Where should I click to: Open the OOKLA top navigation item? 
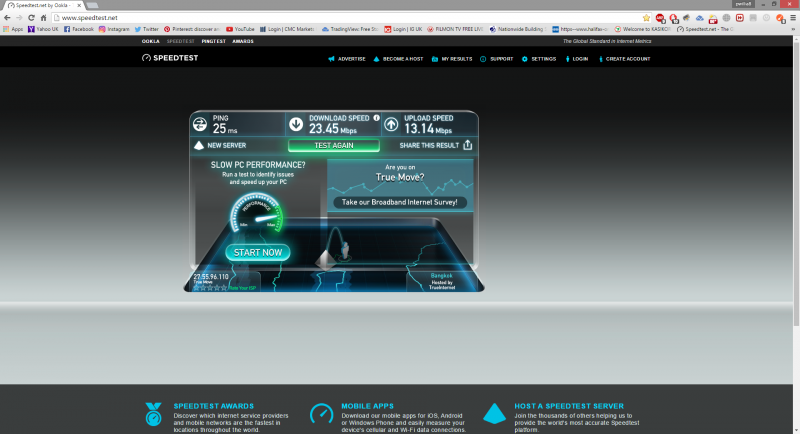(x=151, y=41)
